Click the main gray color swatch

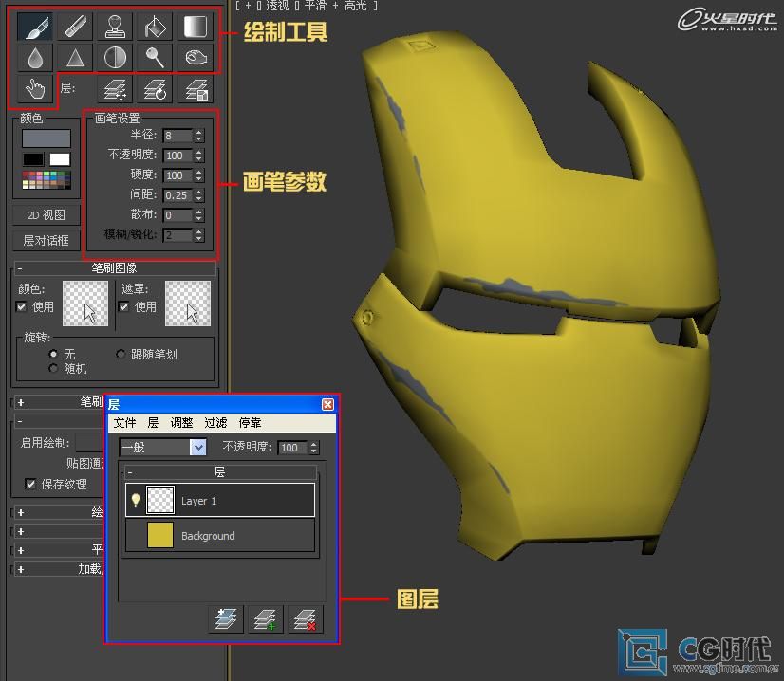click(46, 138)
